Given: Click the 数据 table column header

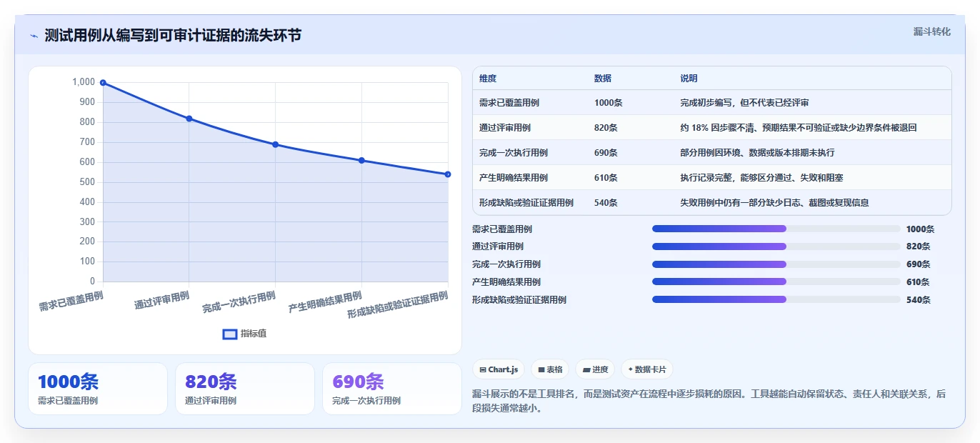Looking at the screenshot, I should pyautogui.click(x=603, y=79).
